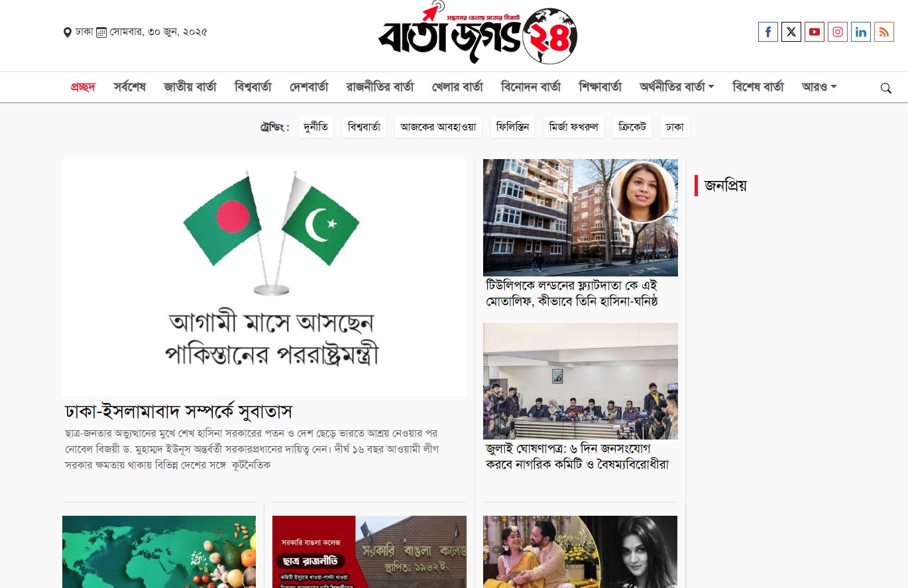Open the খেলার বার্তা menu item
The height and width of the screenshot is (588, 908).
(457, 87)
